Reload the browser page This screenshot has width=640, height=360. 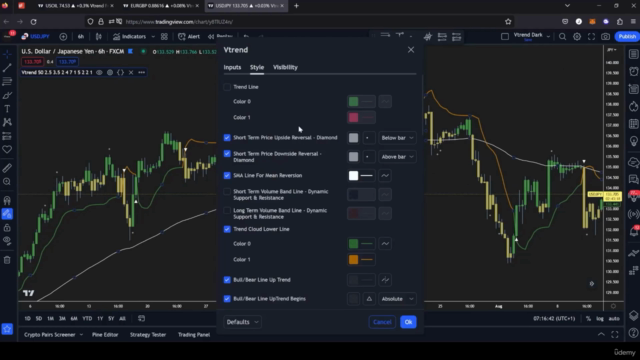click(33, 22)
